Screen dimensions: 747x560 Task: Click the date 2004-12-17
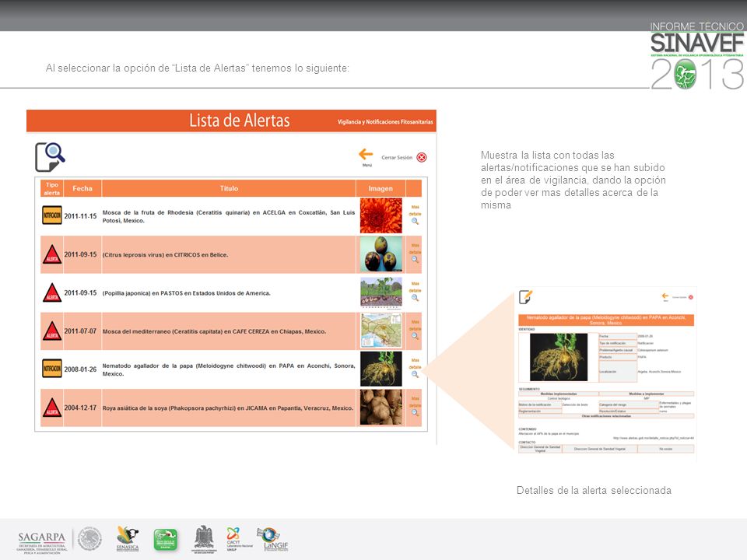tap(80, 408)
